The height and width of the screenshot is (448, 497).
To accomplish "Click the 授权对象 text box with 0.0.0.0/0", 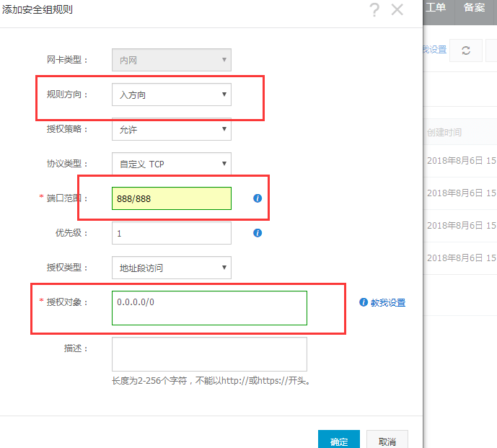I will coord(209,308).
